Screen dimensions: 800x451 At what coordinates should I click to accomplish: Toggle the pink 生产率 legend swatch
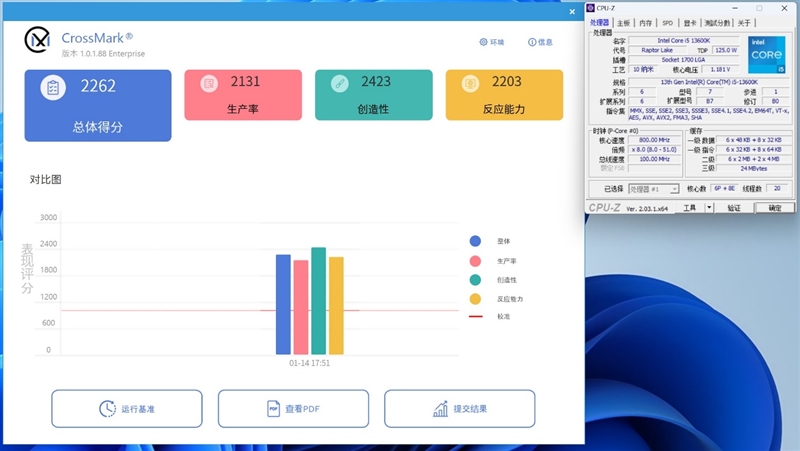click(475, 261)
